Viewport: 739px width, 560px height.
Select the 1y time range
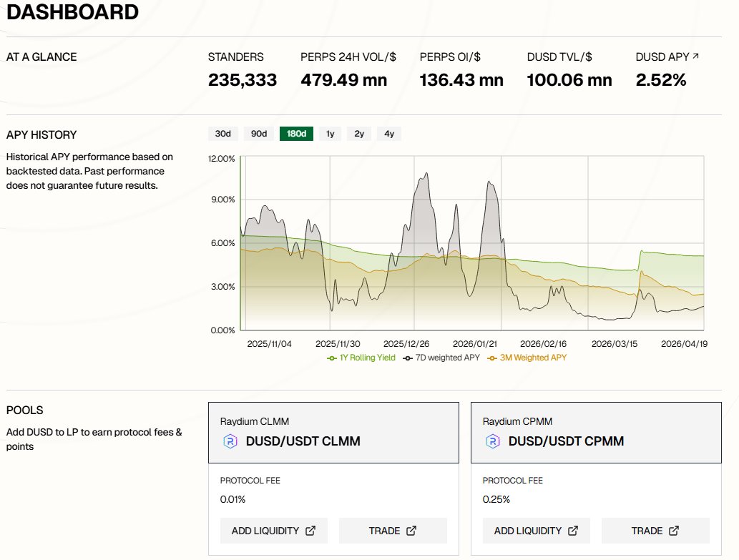[330, 134]
